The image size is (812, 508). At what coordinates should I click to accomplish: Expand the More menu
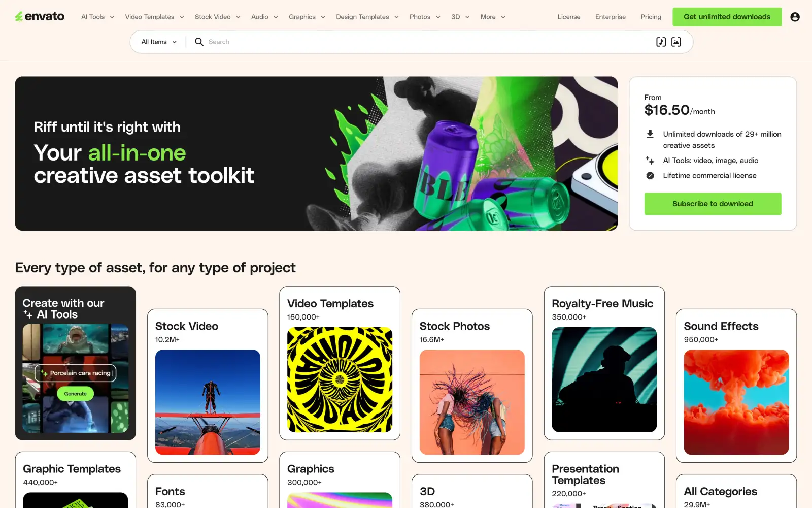click(x=493, y=17)
